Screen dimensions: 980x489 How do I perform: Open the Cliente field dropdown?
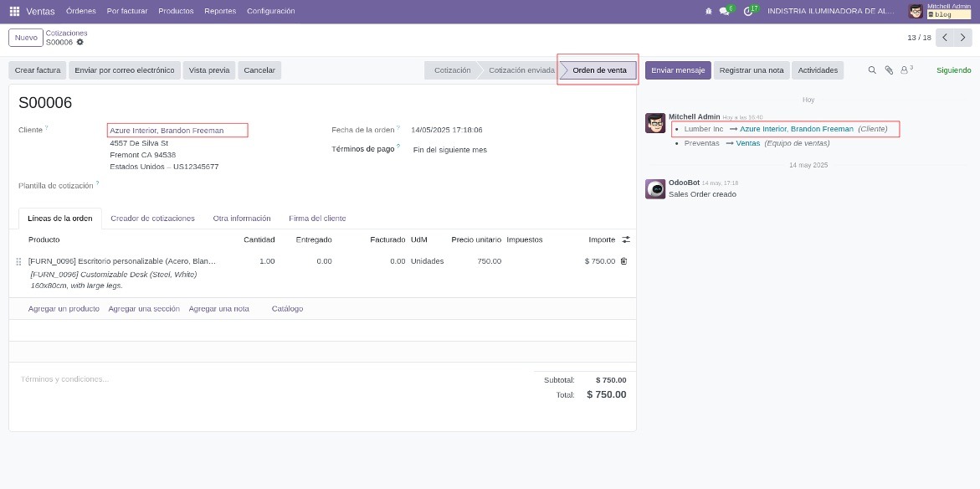tap(177, 130)
